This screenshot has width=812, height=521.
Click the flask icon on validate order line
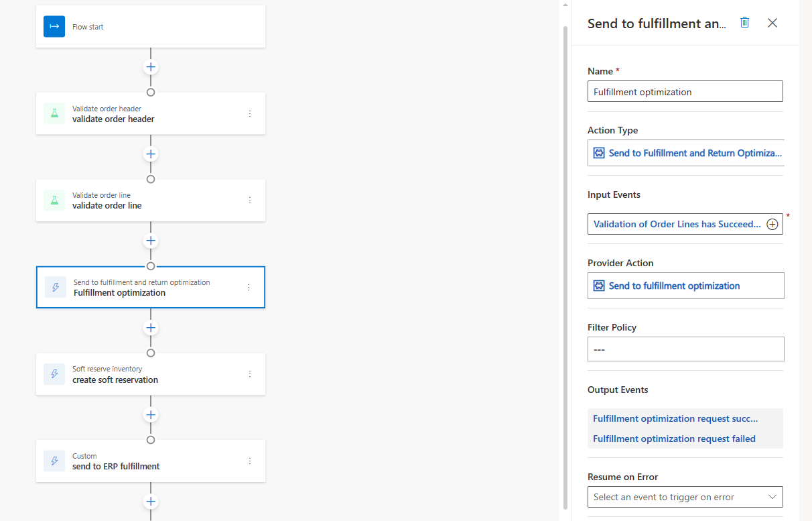pyautogui.click(x=54, y=200)
